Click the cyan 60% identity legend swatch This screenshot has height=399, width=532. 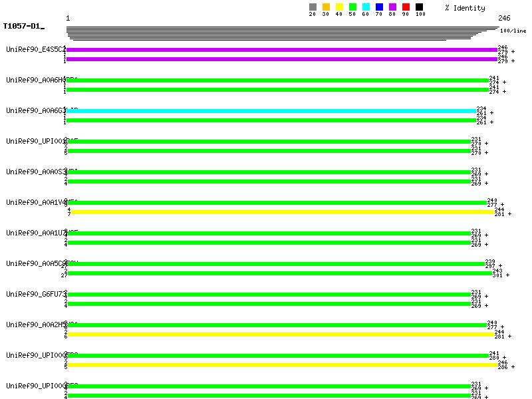[366, 7]
